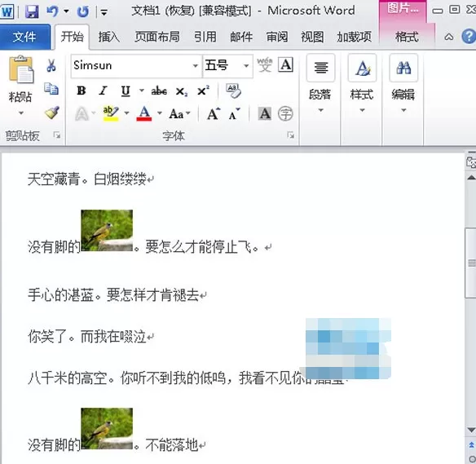Toggle superscript formatting
The width and height of the screenshot is (476, 464).
click(x=203, y=91)
